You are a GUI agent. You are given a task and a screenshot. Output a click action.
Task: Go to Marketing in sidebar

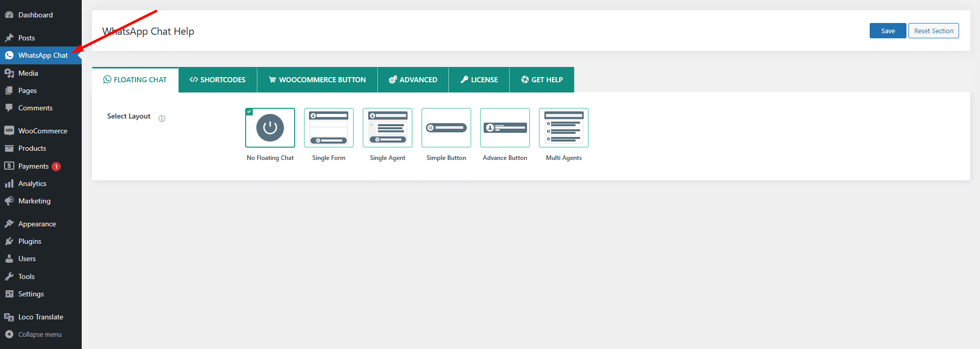tap(41, 201)
